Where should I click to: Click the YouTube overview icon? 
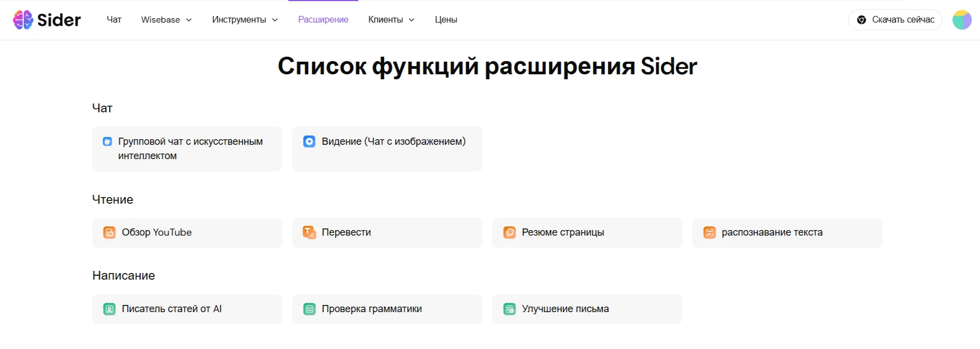(109, 232)
